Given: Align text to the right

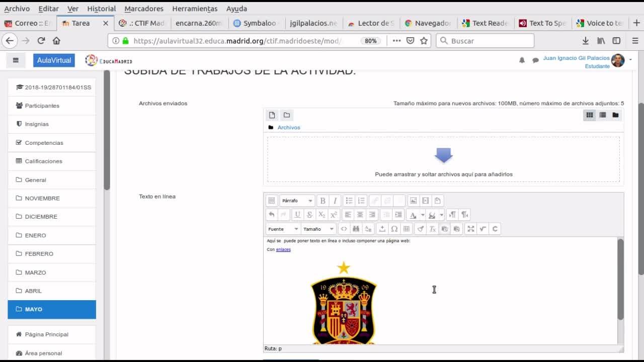Looking at the screenshot, I should pyautogui.click(x=372, y=215).
